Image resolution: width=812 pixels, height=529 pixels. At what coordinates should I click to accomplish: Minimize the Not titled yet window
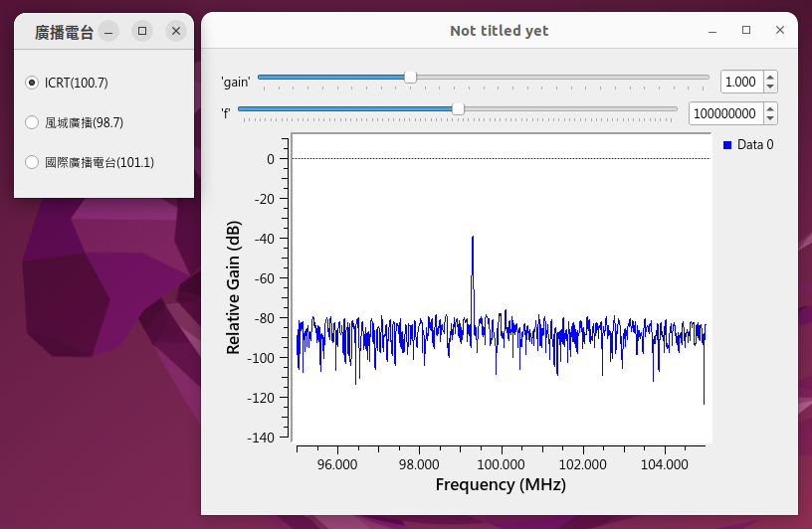(x=712, y=31)
